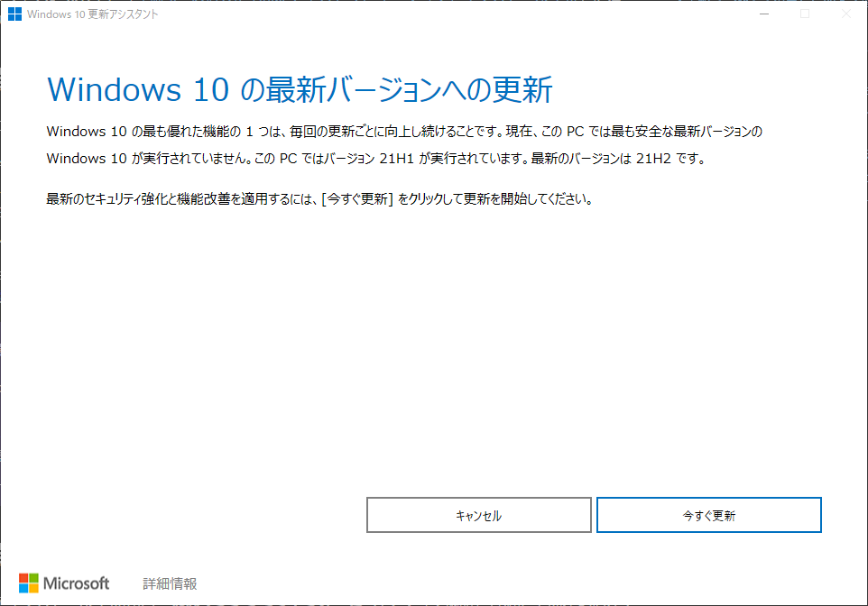Click the line starting 最新のセキュリティ強化と機能改善

point(320,198)
